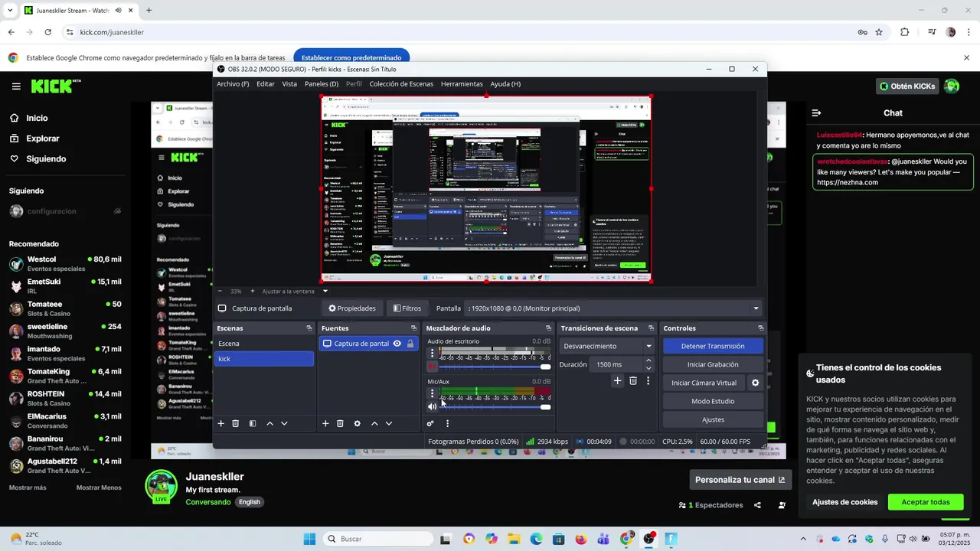
Task: Open Vista menu in OBS
Action: point(289,84)
